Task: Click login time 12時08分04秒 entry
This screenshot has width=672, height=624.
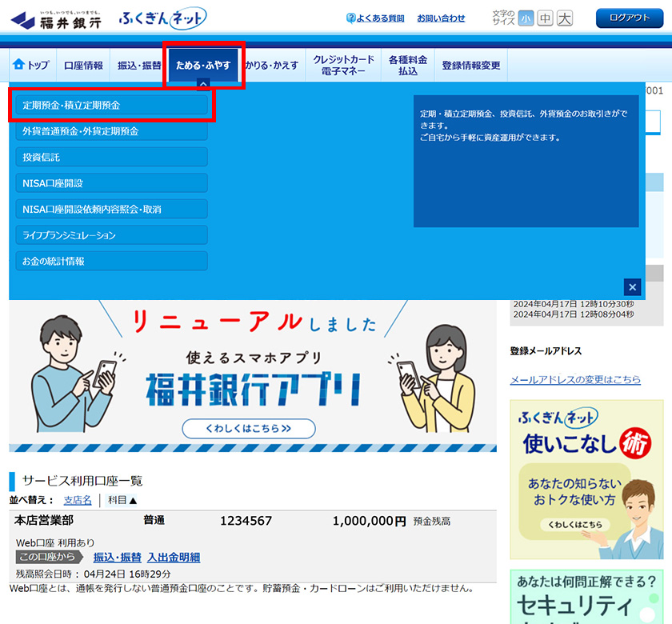Action: (574, 314)
